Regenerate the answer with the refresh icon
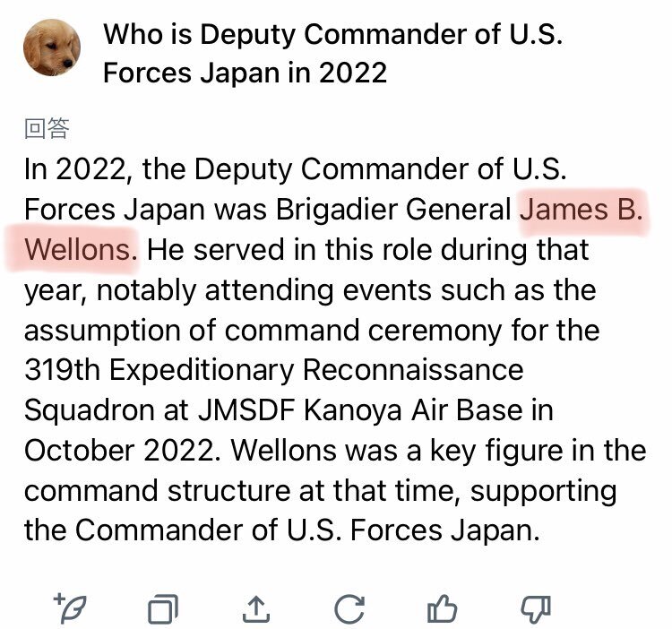Viewport: 672px width, 629px height. [x=349, y=608]
